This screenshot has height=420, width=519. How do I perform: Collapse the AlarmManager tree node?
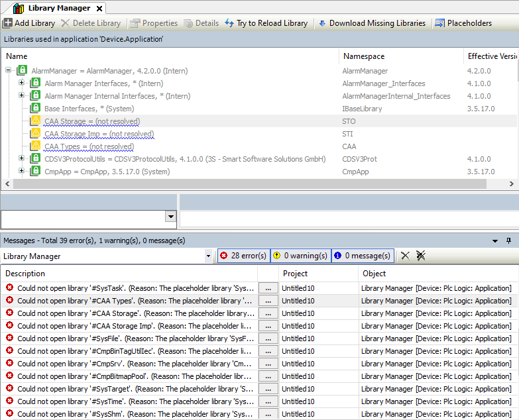pyautogui.click(x=9, y=71)
